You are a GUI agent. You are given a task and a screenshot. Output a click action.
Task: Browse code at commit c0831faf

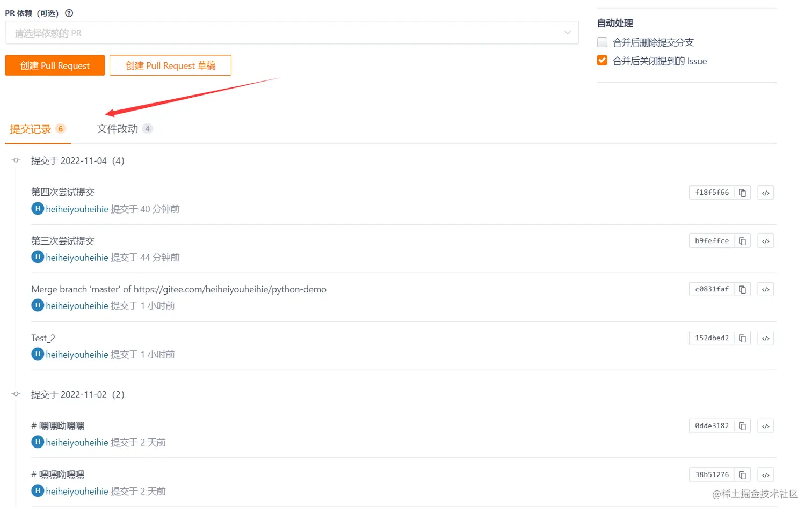point(765,289)
